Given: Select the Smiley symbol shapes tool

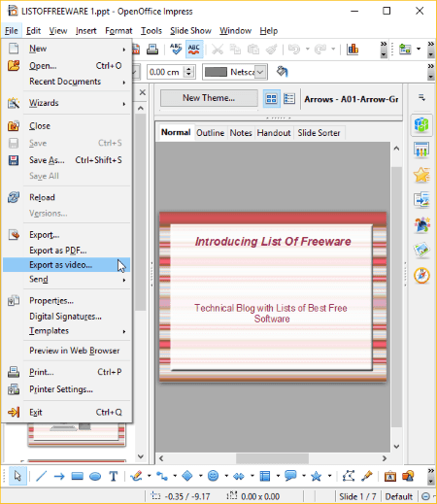Looking at the screenshot, I should (213, 476).
